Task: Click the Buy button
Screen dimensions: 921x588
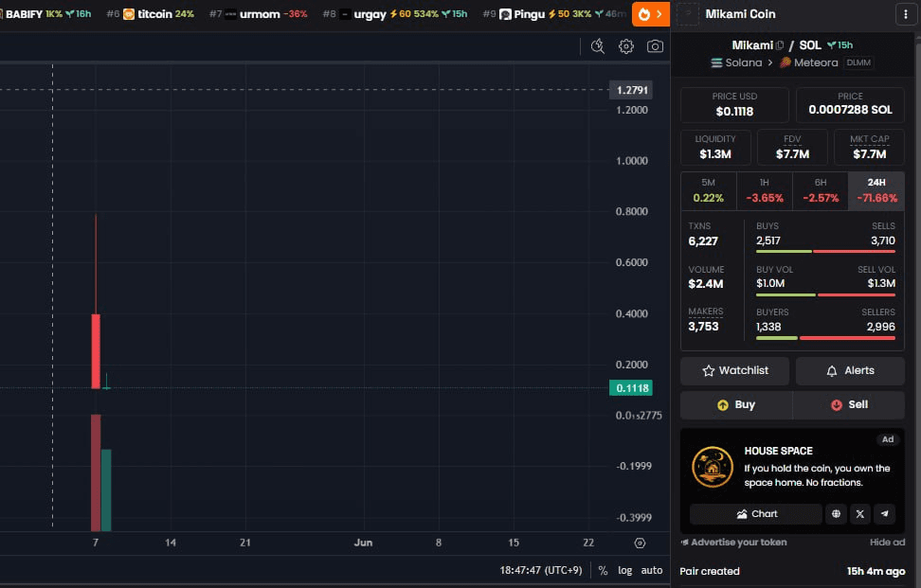Action: (x=736, y=404)
